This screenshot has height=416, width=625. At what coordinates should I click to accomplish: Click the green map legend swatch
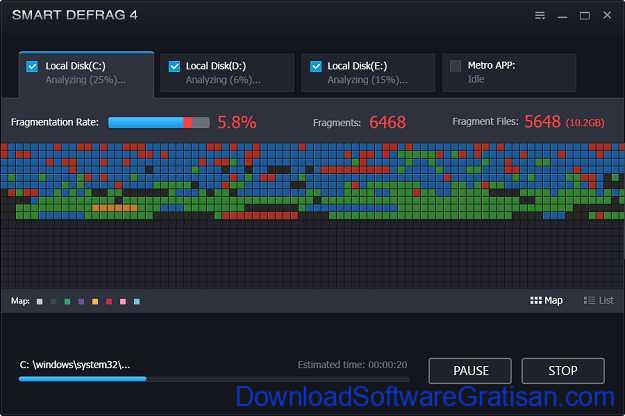coord(67,301)
